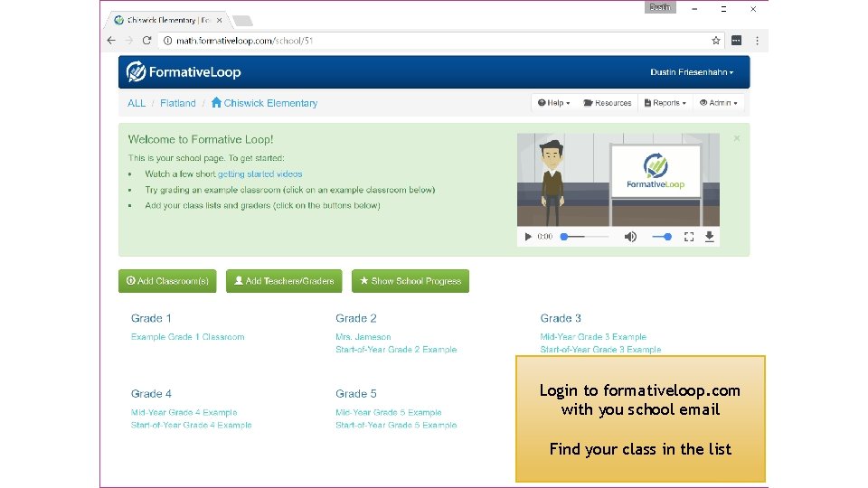Click the Dustin profile badge in title bar
868x488 pixels.
coord(660,7)
